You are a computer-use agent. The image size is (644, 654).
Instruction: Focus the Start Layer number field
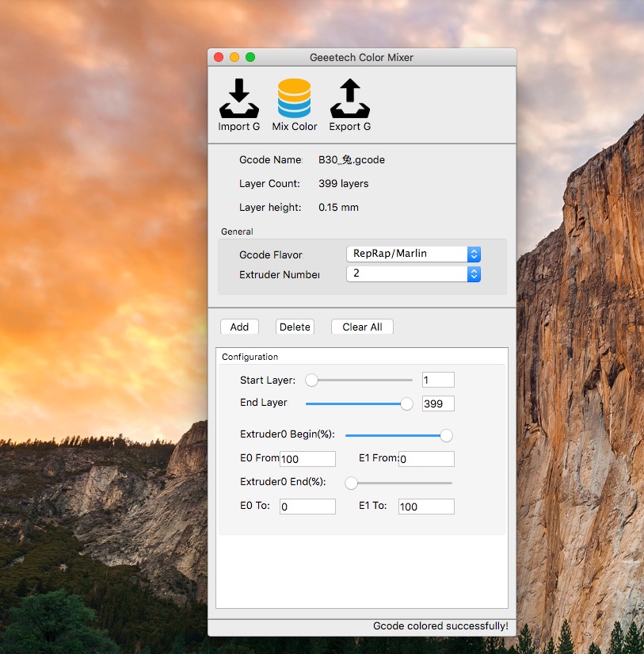438,381
